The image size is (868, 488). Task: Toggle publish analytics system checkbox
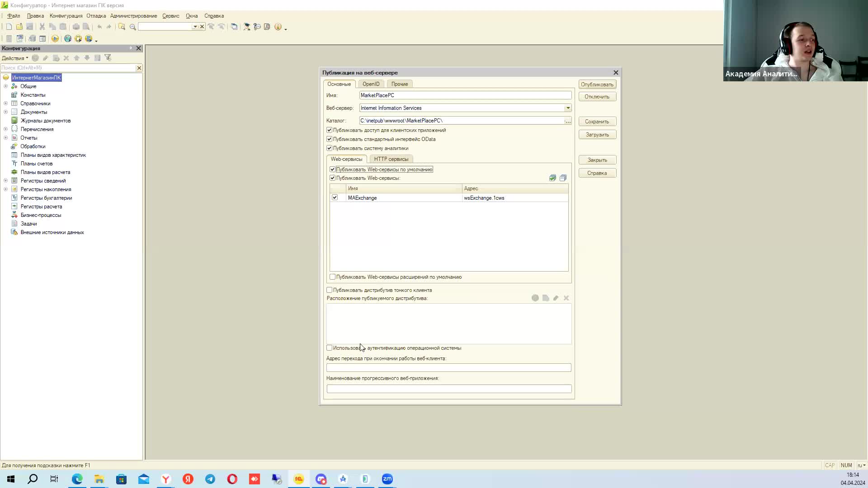tap(329, 148)
